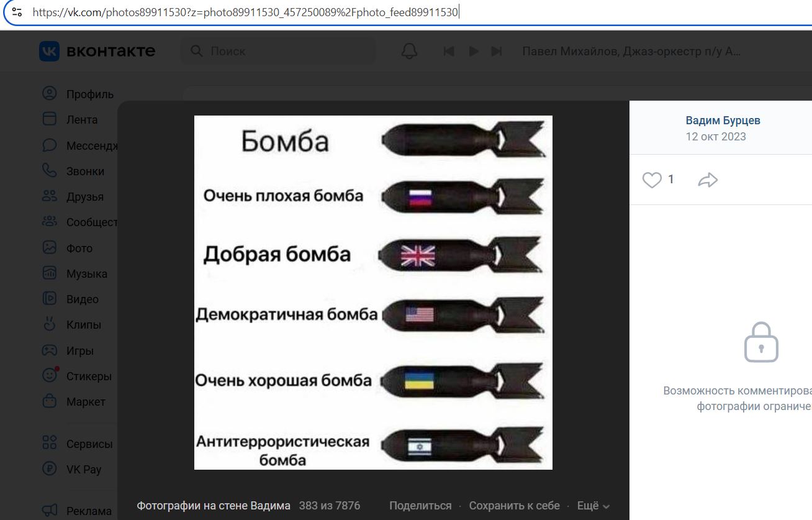812x520 pixels.
Task: Click the Видео play icon
Action: point(49,299)
